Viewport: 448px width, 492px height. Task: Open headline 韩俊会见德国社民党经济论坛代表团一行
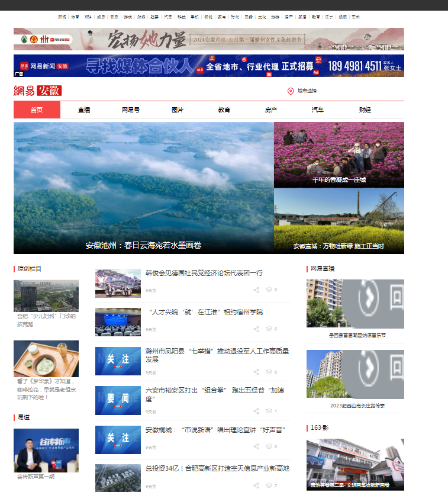(204, 273)
